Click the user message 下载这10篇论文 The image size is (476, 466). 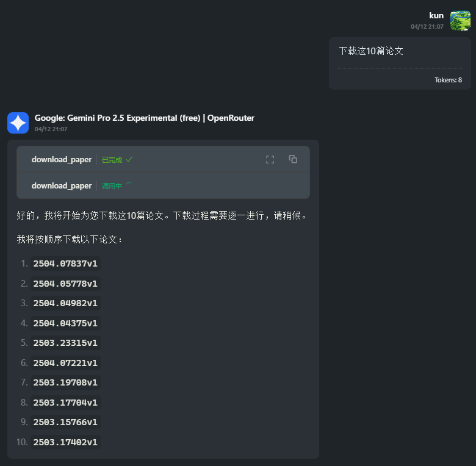pos(371,51)
